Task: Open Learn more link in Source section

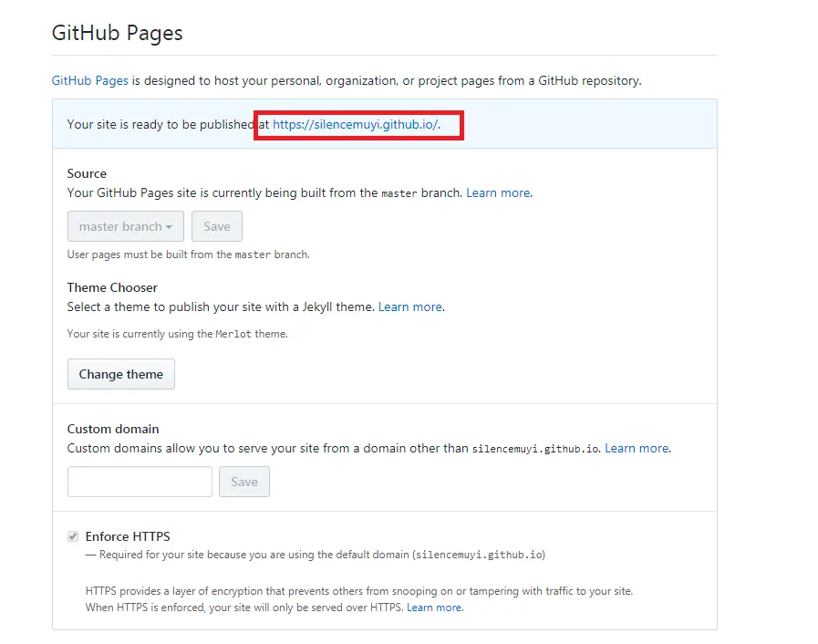Action: (498, 193)
